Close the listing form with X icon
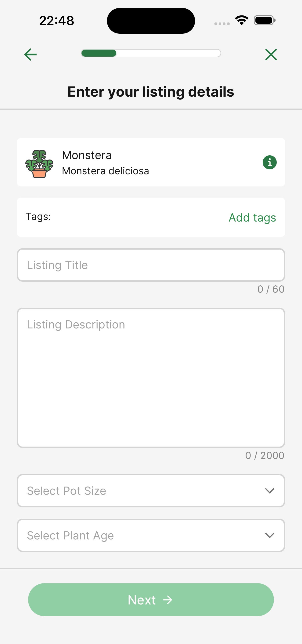This screenshot has width=302, height=644. click(x=271, y=55)
